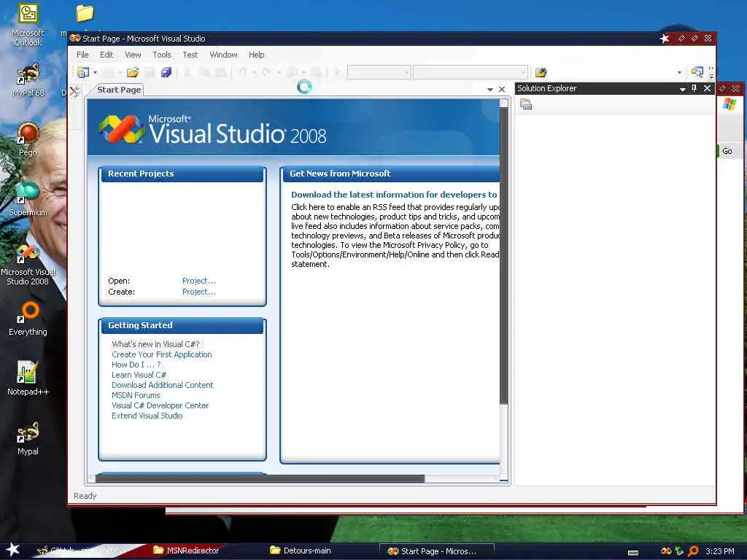Click the Start Debugging play icon
747x560 pixels.
pos(337,72)
